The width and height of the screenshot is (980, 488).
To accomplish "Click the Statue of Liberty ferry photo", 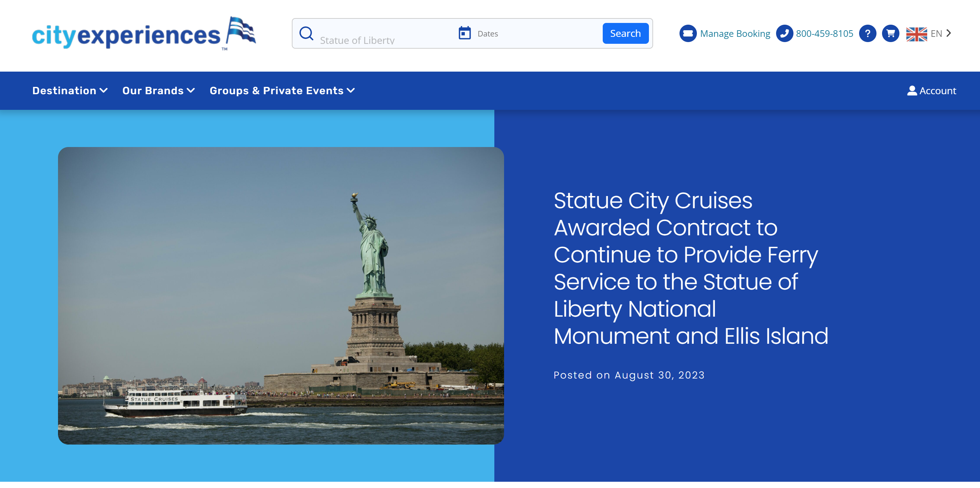I will [281, 295].
